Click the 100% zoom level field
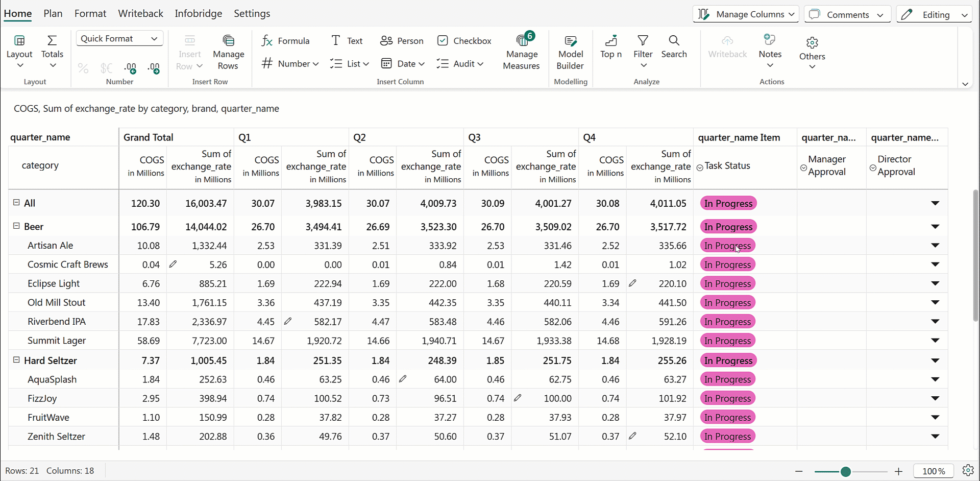 click(933, 471)
